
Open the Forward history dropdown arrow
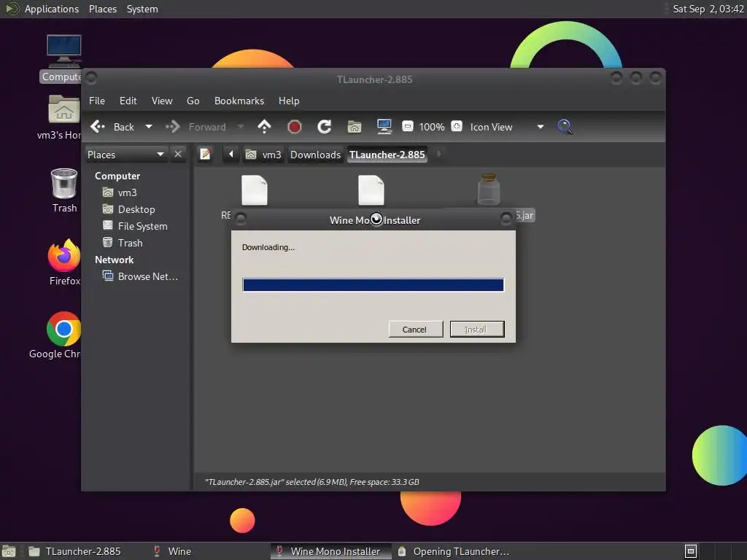point(240,127)
